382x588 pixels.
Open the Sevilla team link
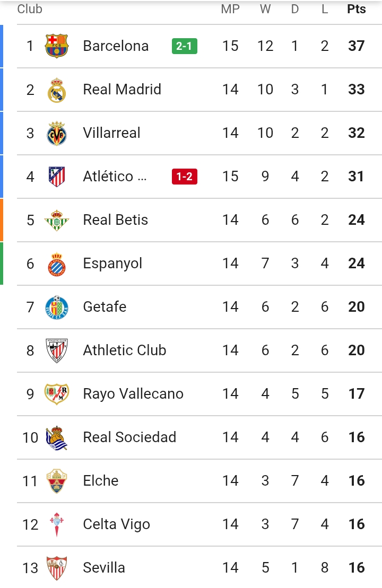[104, 568]
